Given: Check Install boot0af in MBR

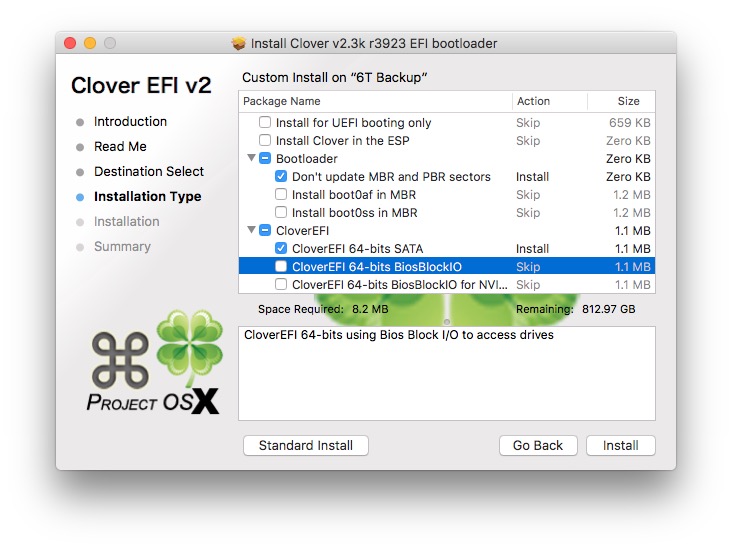Looking at the screenshot, I should 281,194.
